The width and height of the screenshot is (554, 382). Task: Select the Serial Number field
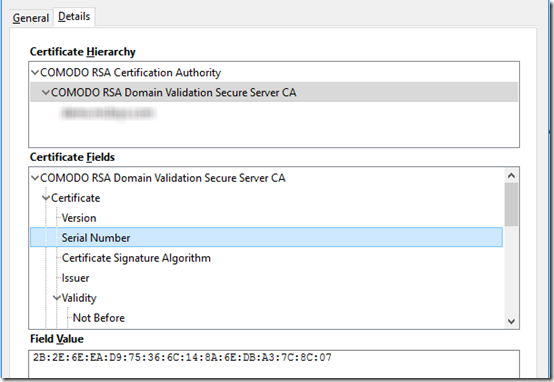(x=266, y=237)
